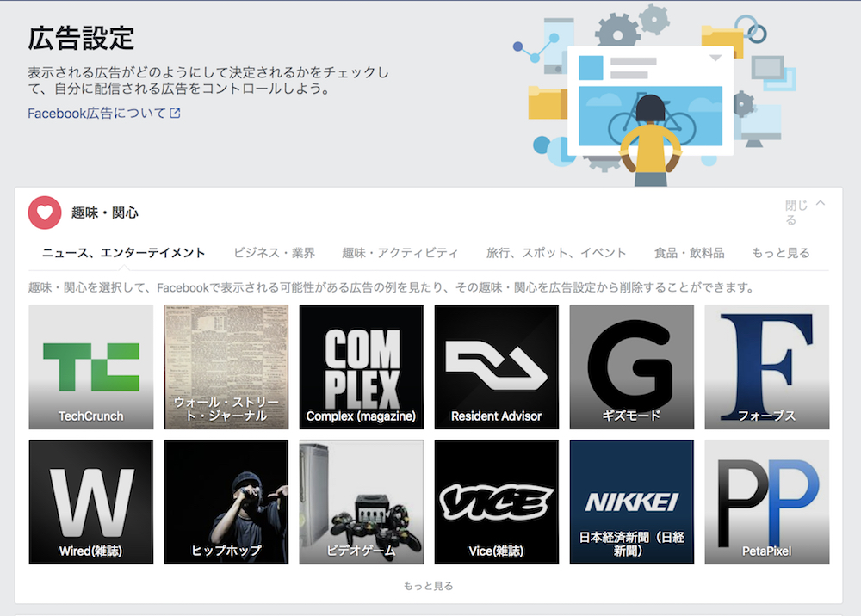Collapse the section with the 閉じる chevron
The image size is (861, 616).
[x=821, y=203]
